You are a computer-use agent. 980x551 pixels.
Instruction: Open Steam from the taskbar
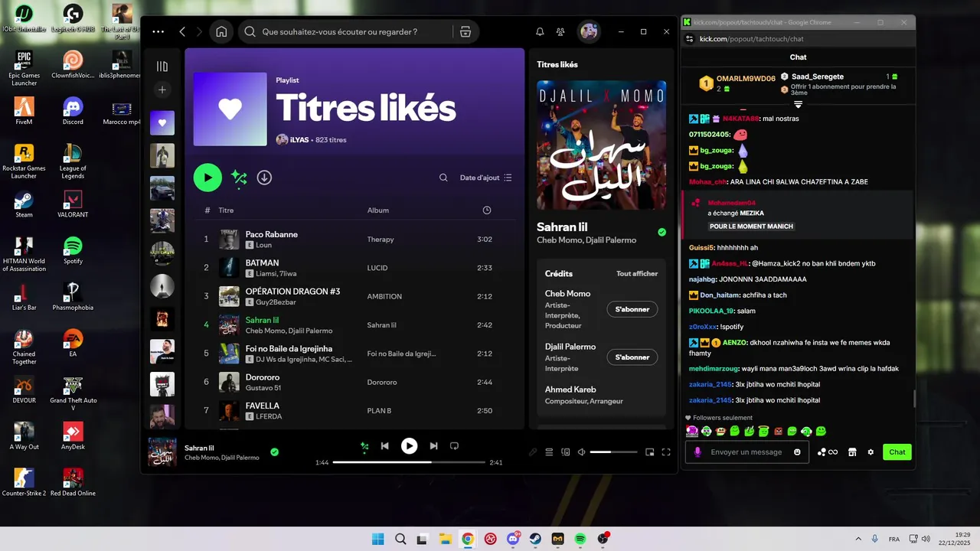coord(535,539)
